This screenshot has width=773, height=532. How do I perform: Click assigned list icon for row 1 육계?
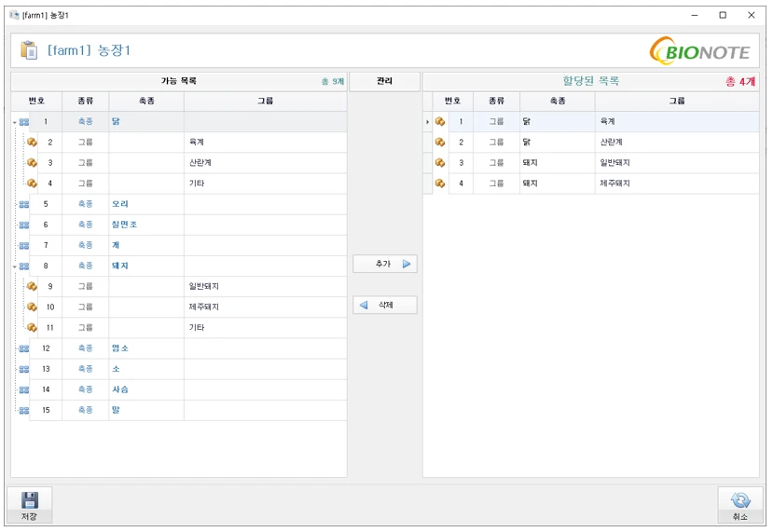click(x=440, y=121)
